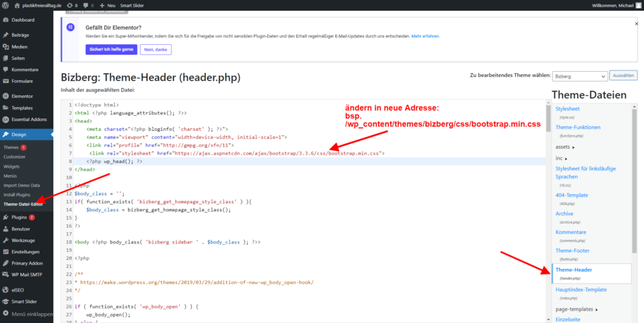This screenshot has height=323, width=644.
Task: Open Import Demo Data submenu item
Action: (21, 186)
